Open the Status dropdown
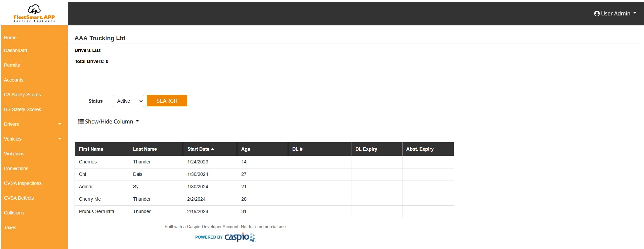Viewport: 644px width, 249px height. [x=128, y=101]
